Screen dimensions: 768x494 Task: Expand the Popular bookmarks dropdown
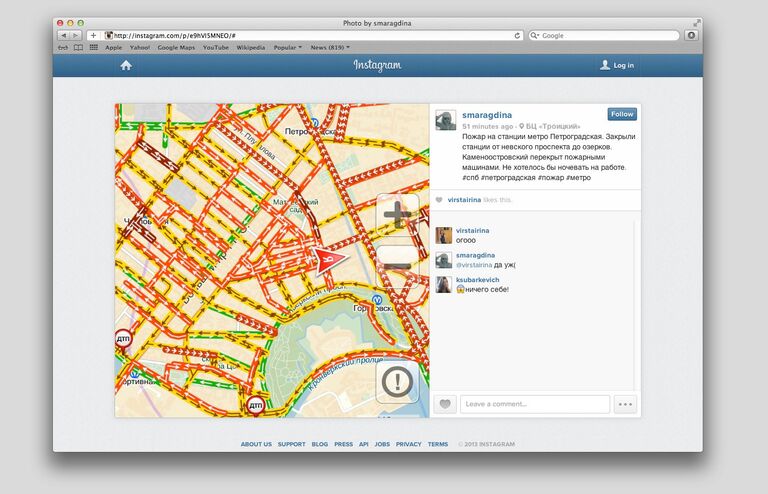pos(287,47)
